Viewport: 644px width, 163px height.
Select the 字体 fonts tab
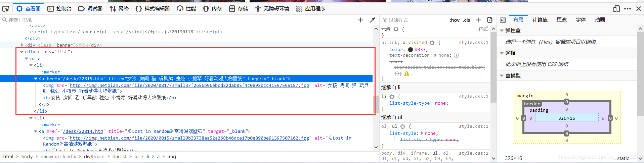(581, 20)
